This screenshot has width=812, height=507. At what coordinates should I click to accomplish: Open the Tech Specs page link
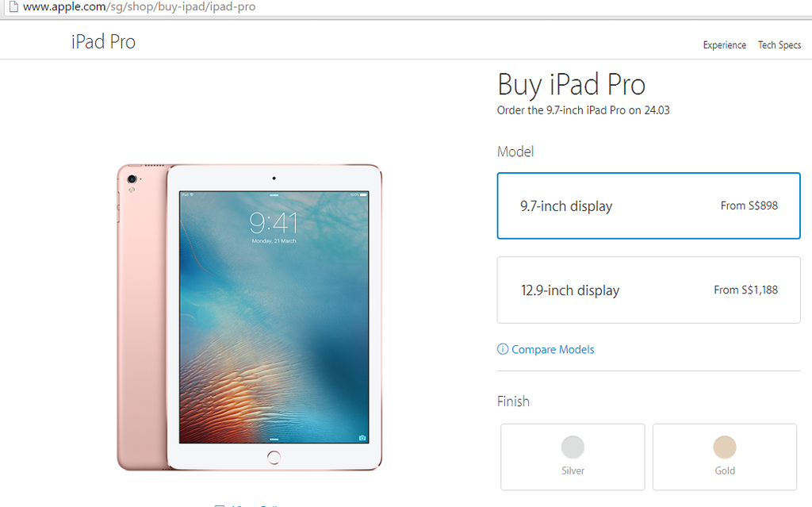click(779, 45)
